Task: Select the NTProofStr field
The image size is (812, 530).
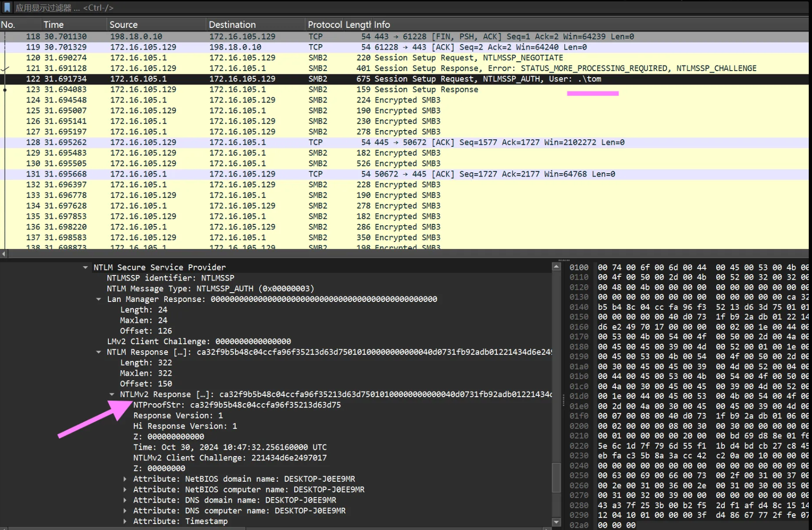Action: tap(237, 405)
